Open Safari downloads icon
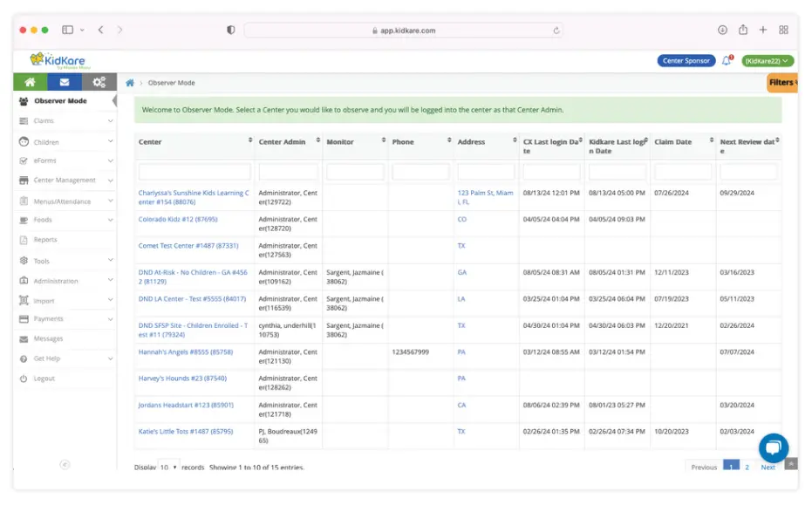The width and height of the screenshot is (812, 505). [x=722, y=30]
